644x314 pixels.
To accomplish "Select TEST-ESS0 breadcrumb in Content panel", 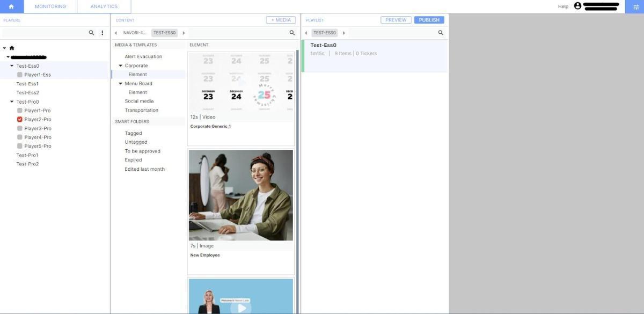I will (x=164, y=33).
